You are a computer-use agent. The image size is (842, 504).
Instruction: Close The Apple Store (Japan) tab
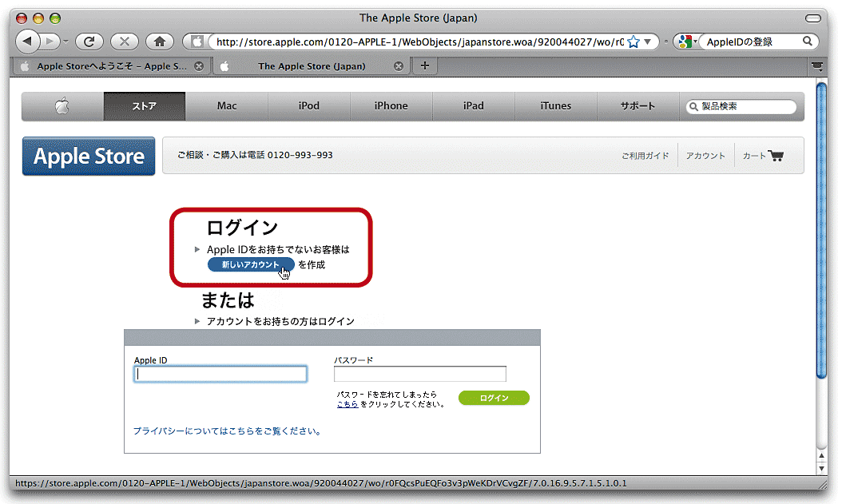pos(399,66)
